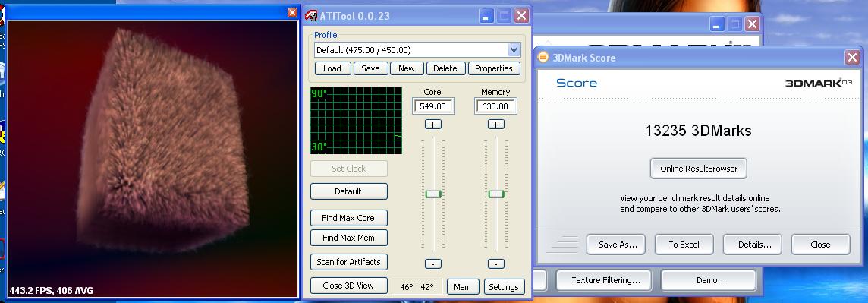Image resolution: width=868 pixels, height=303 pixels.
Task: Click the Memory clock value field
Action: [495, 106]
